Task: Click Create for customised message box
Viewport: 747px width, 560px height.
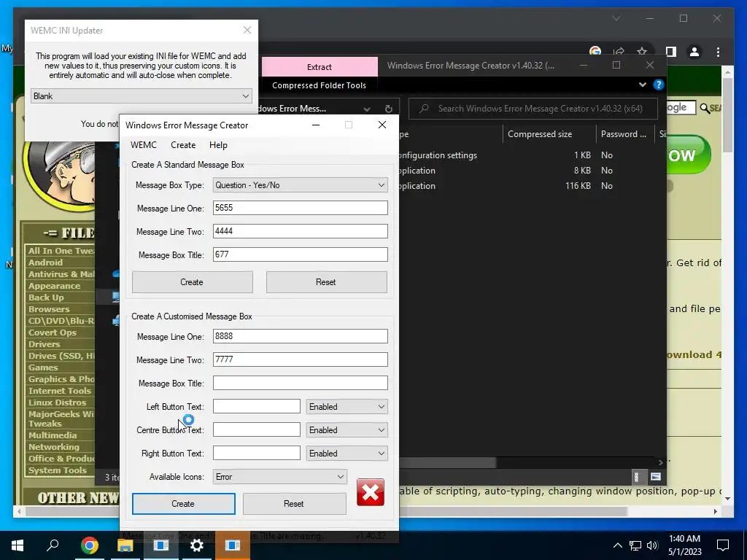Action: point(183,503)
